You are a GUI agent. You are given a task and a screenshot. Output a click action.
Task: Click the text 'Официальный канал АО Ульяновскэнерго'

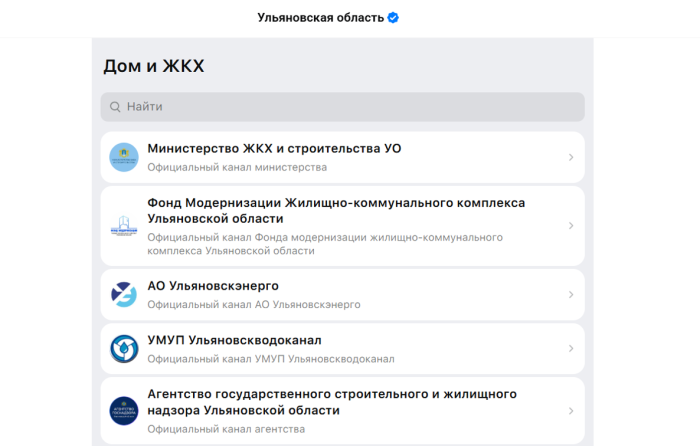click(254, 304)
